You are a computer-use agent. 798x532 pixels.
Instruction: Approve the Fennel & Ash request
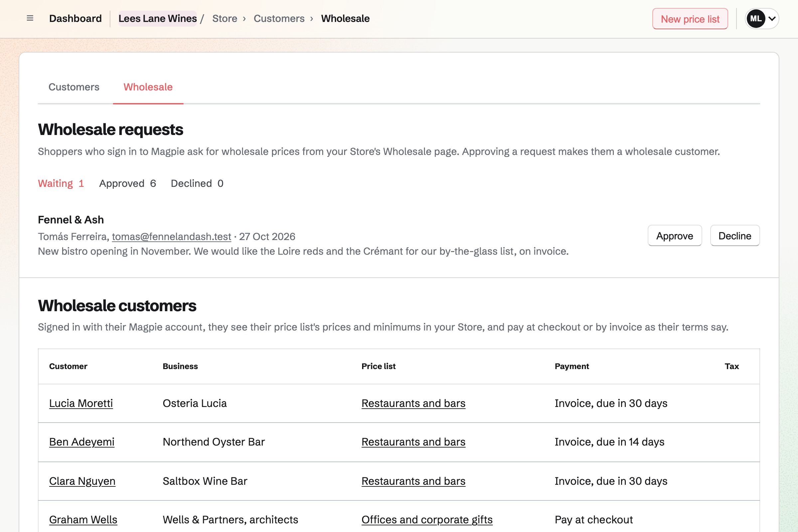point(675,236)
